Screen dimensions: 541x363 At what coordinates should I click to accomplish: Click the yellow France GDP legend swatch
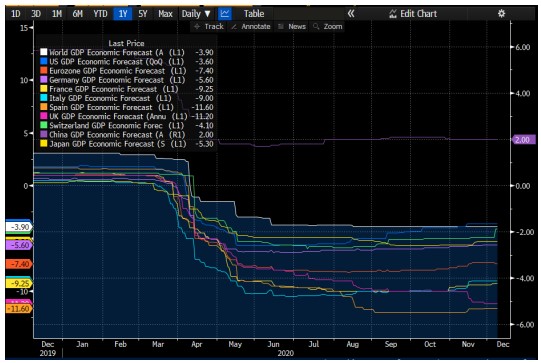(43, 89)
